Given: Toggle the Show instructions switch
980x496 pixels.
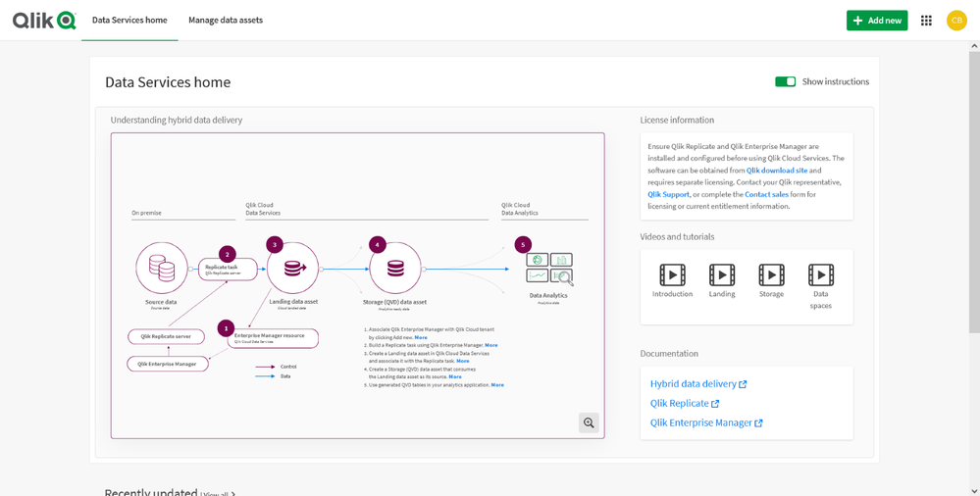Looking at the screenshot, I should tap(785, 81).
